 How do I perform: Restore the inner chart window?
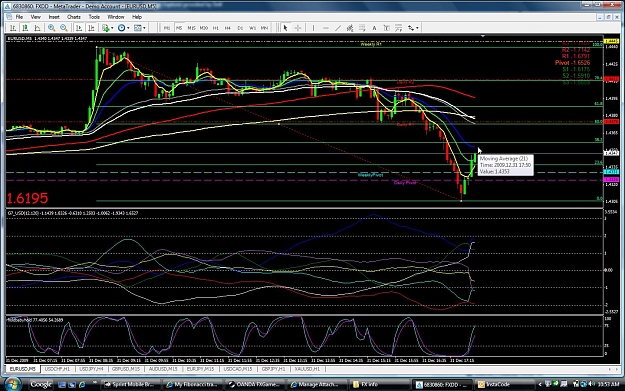click(x=609, y=17)
